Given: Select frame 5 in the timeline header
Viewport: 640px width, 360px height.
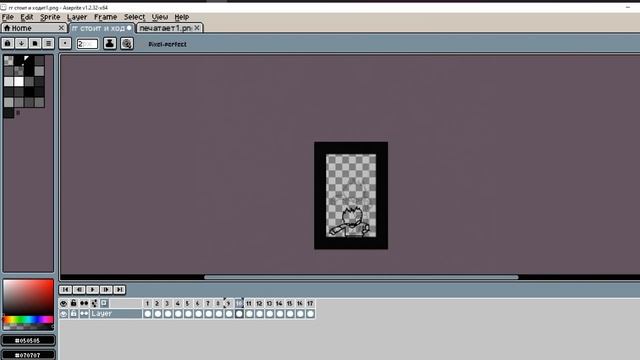Looking at the screenshot, I should coord(188,303).
